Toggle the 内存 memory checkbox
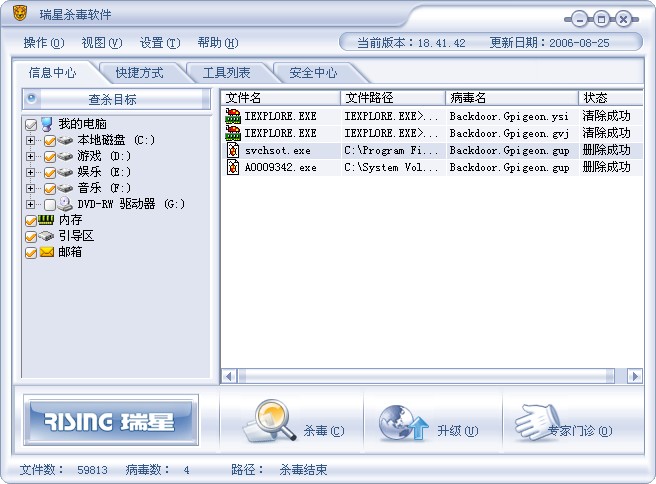This screenshot has width=656, height=484. pyautogui.click(x=31, y=220)
